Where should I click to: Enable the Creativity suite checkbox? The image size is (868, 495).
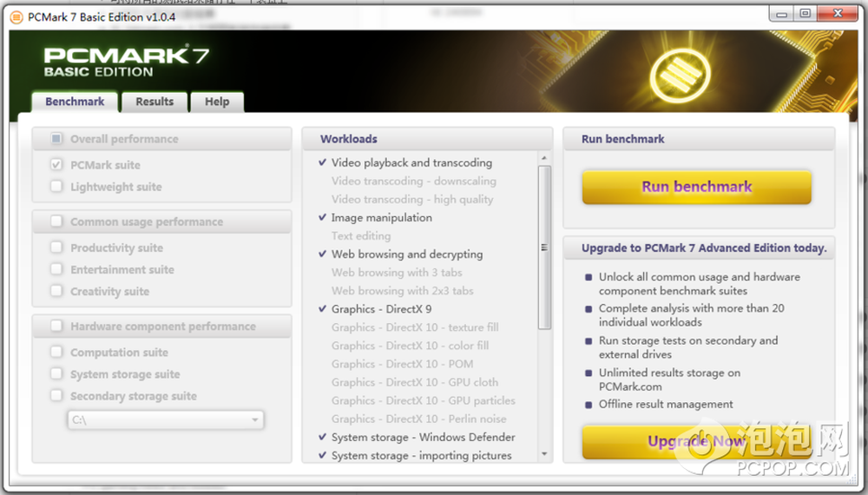pyautogui.click(x=56, y=291)
